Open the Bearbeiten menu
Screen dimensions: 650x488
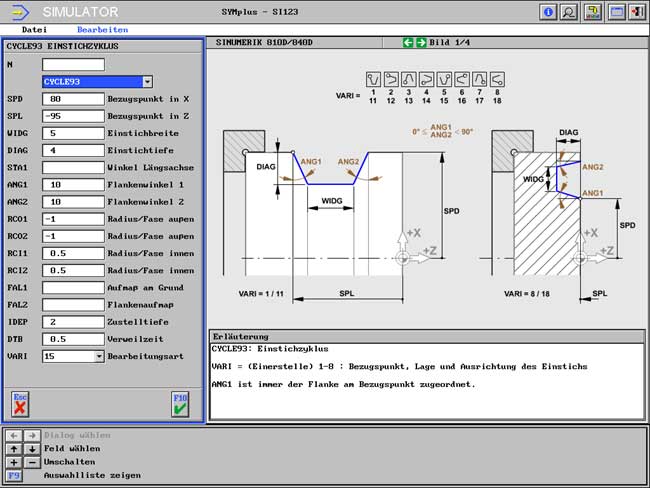[x=102, y=30]
